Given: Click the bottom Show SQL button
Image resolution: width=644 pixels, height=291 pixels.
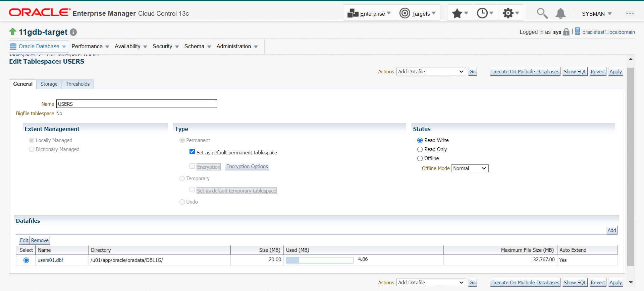Looking at the screenshot, I should 575,283.
